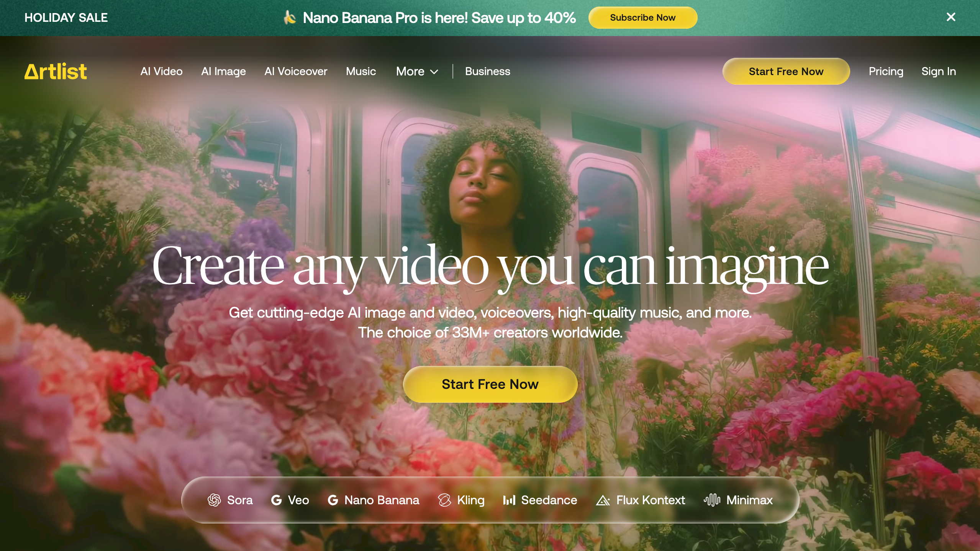The height and width of the screenshot is (551, 980).
Task: Click the banana emoji in the banner
Action: [290, 18]
